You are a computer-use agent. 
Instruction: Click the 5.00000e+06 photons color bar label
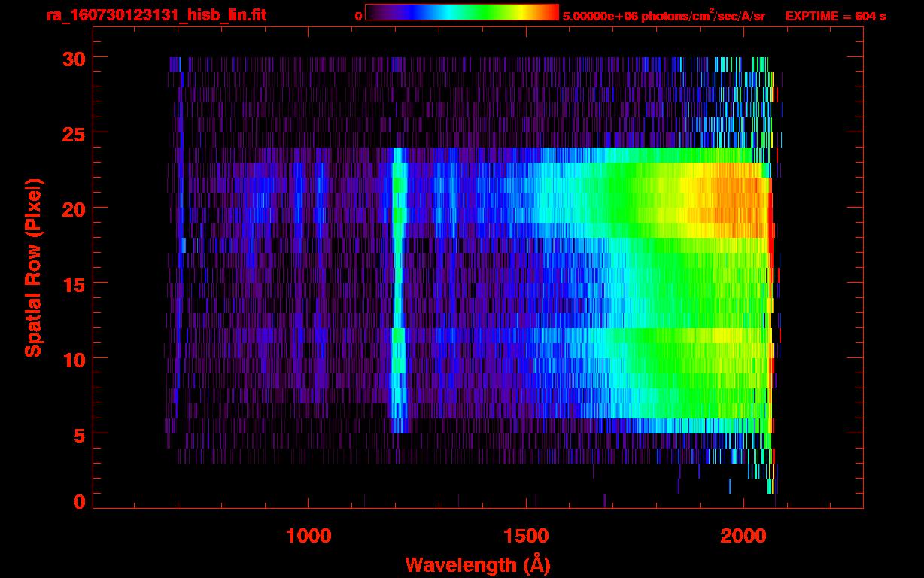point(664,16)
